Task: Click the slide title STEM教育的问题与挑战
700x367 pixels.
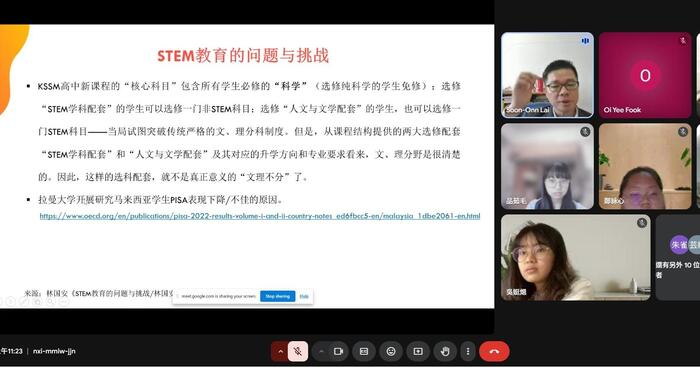Action: (x=243, y=56)
